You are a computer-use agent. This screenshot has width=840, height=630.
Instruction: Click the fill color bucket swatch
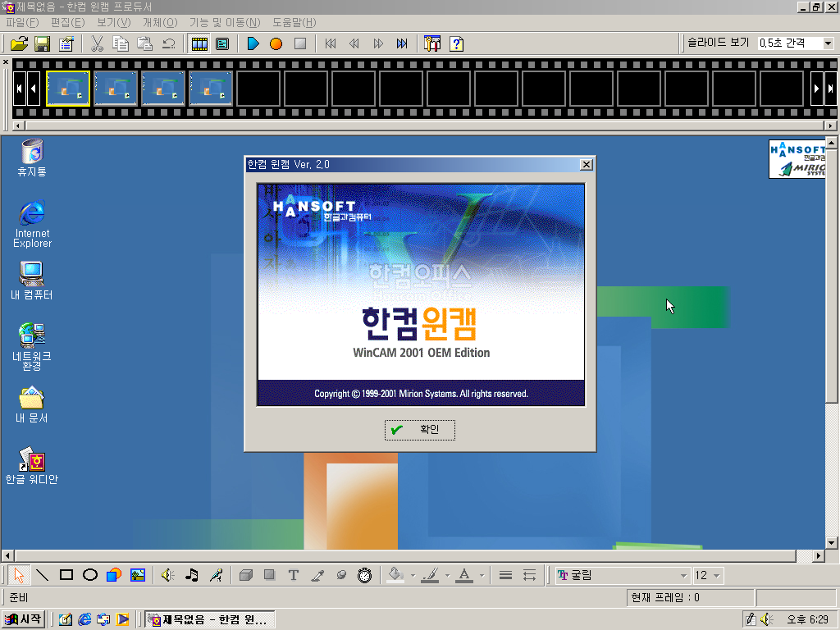[396, 575]
